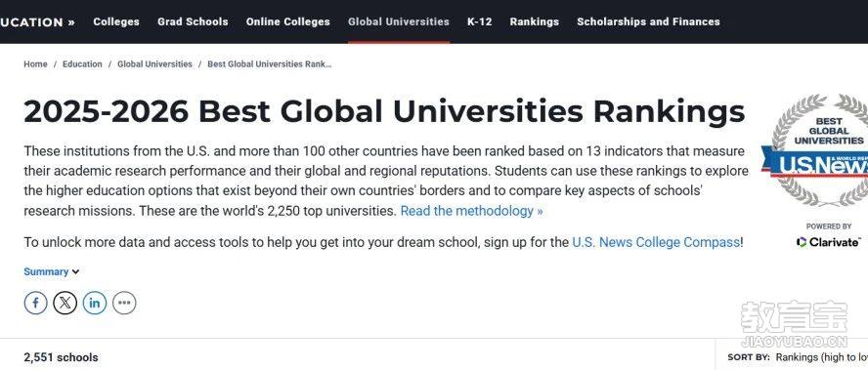Open the Rankings navigation item
868x370 pixels.
(x=535, y=21)
